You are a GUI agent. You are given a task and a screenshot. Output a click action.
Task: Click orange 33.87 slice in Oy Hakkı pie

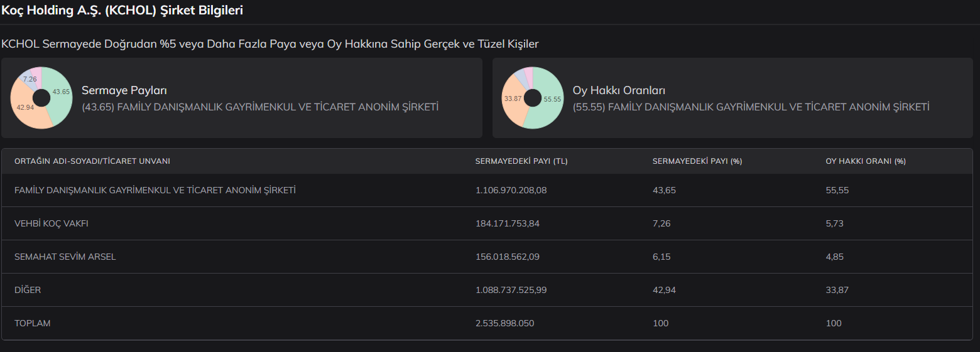[513, 99]
